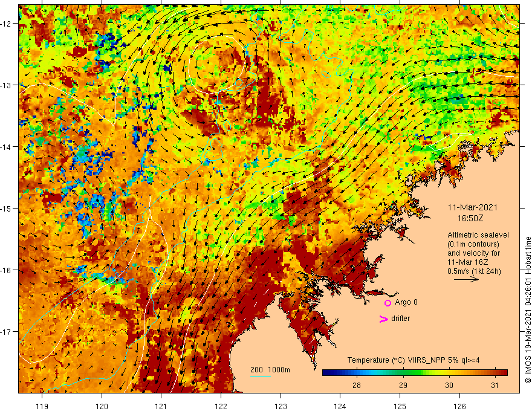Click the colorbar label '30'
Viewport: 532px width, 411px height.
(449, 385)
